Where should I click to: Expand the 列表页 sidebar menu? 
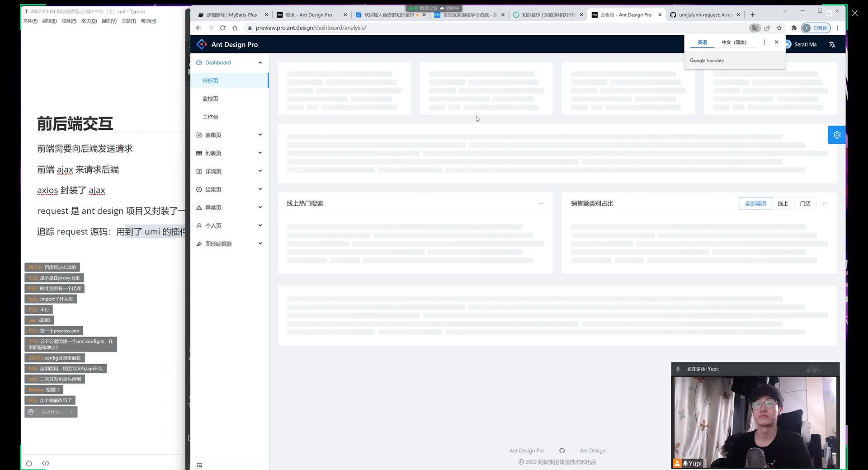coord(229,153)
